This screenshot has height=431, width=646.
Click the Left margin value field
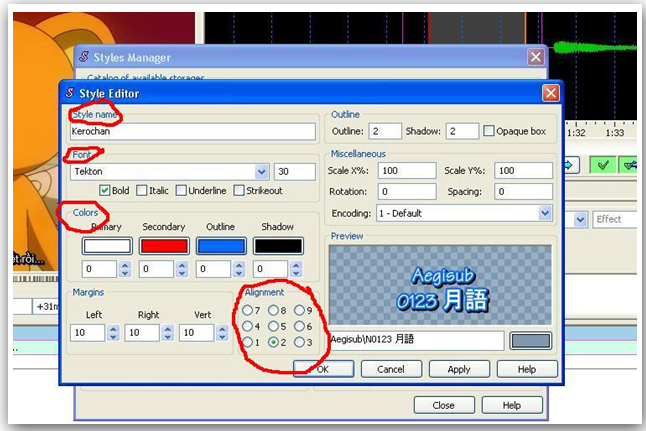pos(88,333)
